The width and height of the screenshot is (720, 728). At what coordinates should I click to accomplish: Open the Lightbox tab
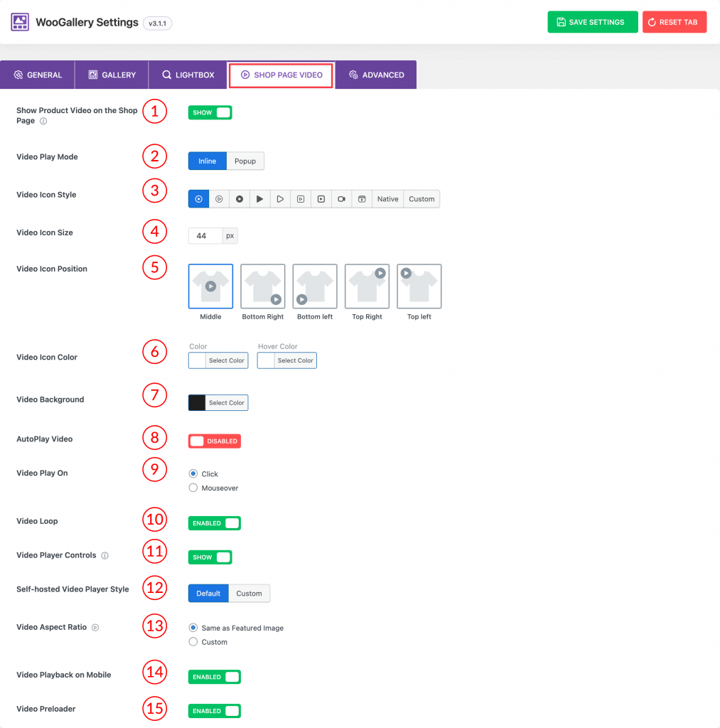[x=188, y=75]
